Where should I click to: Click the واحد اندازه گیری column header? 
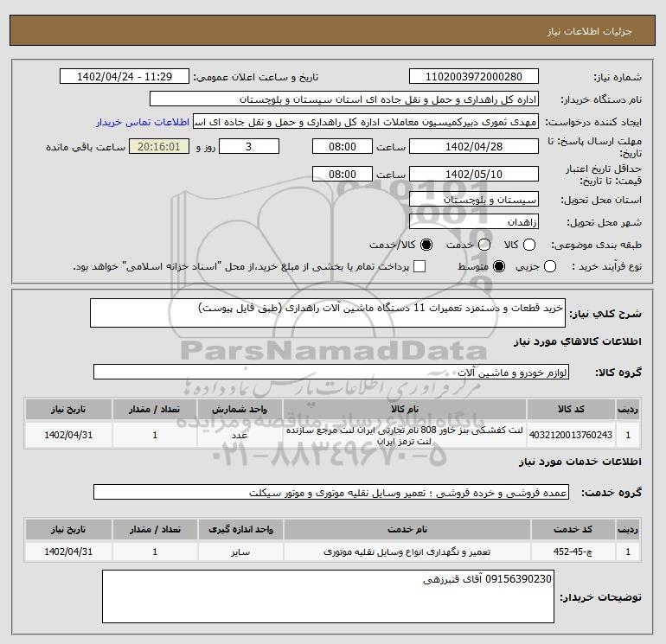point(240,529)
